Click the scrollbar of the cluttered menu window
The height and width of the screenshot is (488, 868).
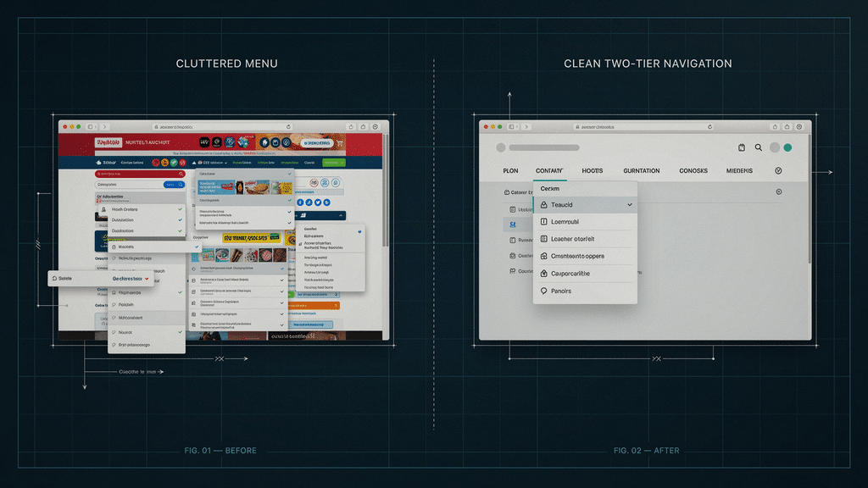click(386, 191)
